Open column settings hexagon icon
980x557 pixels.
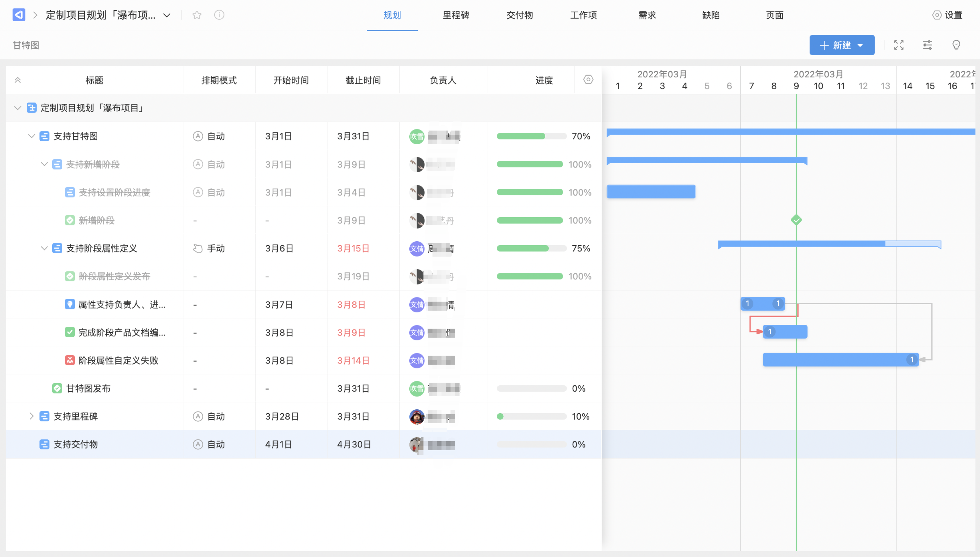tap(588, 80)
